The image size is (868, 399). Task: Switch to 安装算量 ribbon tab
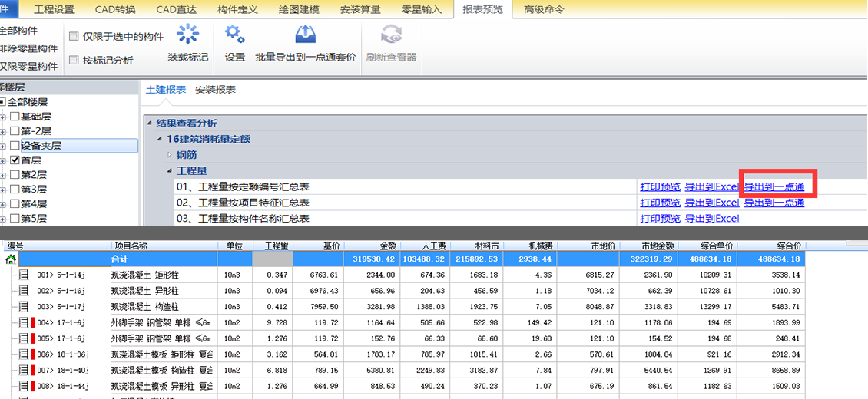pos(360,9)
